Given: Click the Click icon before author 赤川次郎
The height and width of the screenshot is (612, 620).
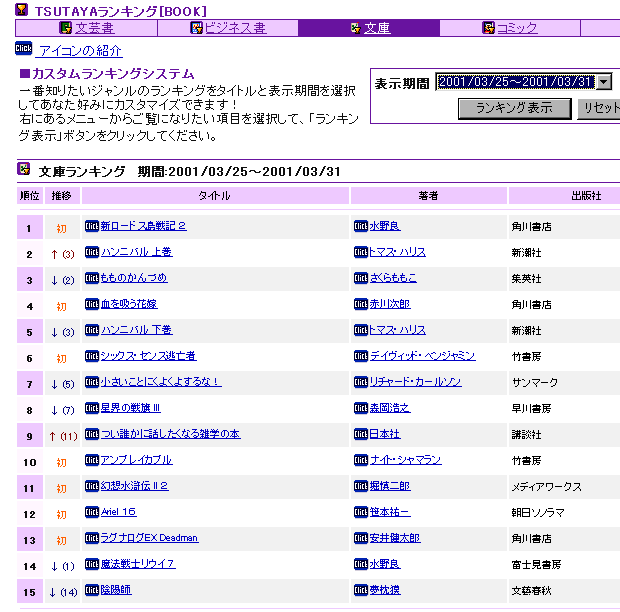Looking at the screenshot, I should tap(361, 304).
